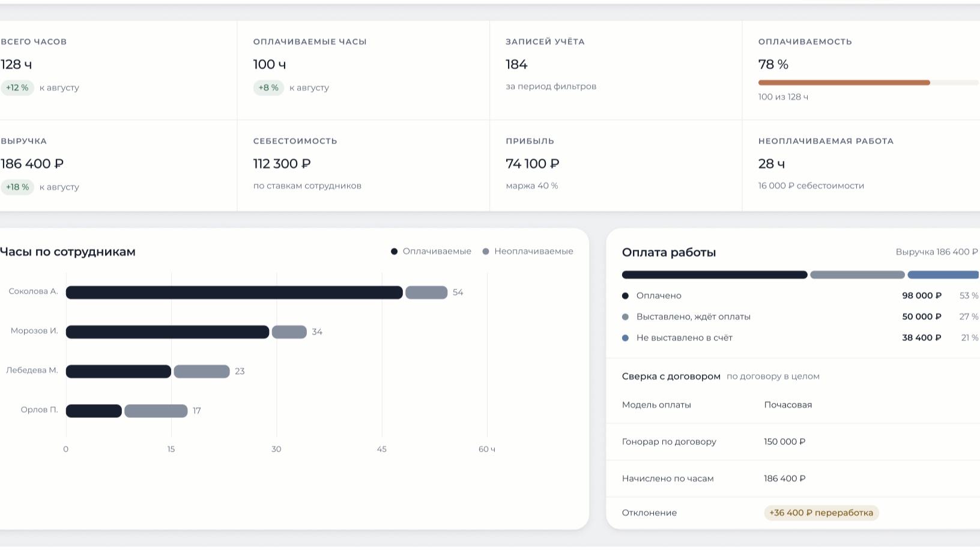This screenshot has height=550, width=980.
Task: Select the 'Оплачено' legend row label
Action: (659, 296)
